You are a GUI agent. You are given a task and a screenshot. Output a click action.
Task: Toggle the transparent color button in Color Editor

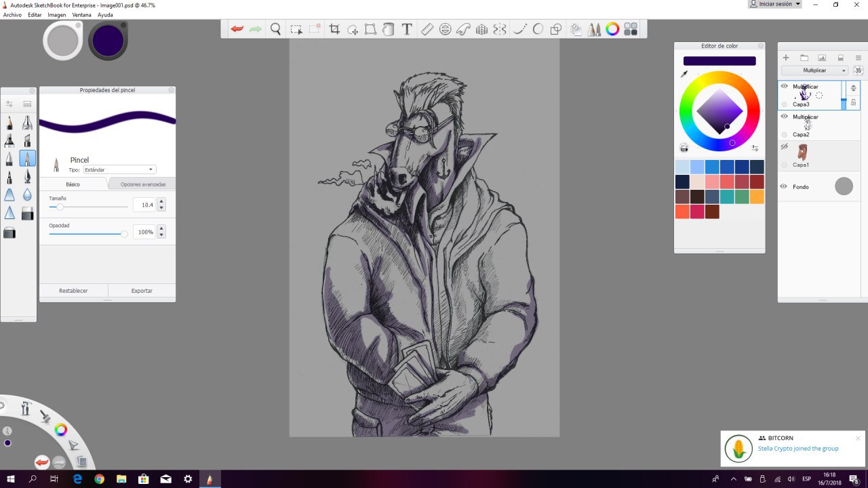click(684, 148)
